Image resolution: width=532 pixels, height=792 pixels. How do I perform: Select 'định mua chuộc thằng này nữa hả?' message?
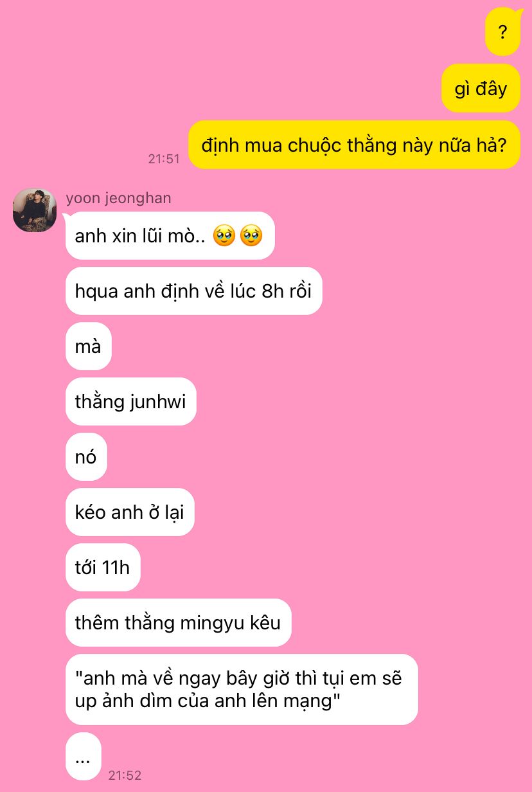(x=354, y=145)
